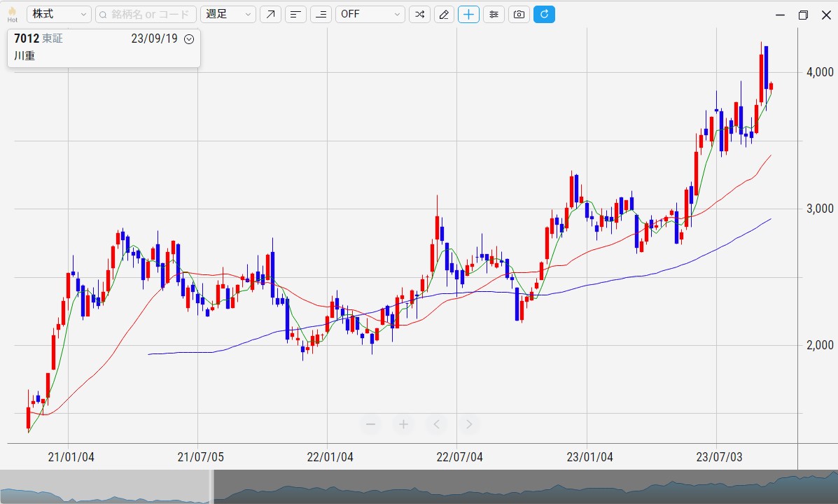
Task: Zoom in the chart with plus button
Action: pos(403,424)
